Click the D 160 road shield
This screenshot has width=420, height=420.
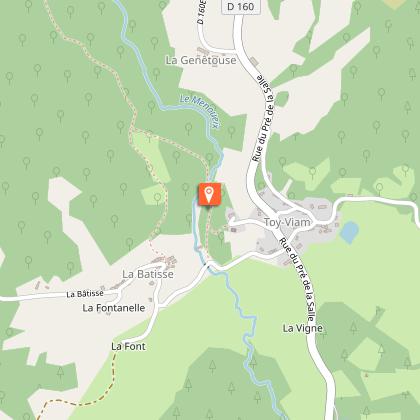(241, 6)
